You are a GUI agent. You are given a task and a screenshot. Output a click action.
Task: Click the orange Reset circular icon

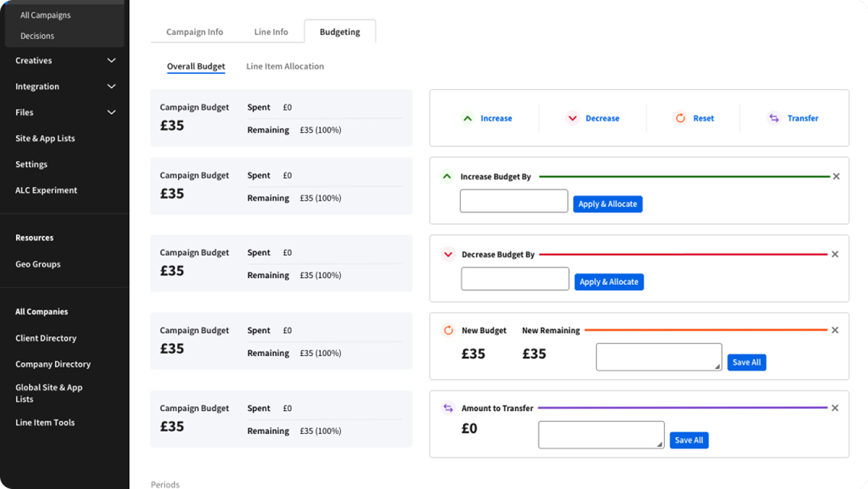point(680,118)
